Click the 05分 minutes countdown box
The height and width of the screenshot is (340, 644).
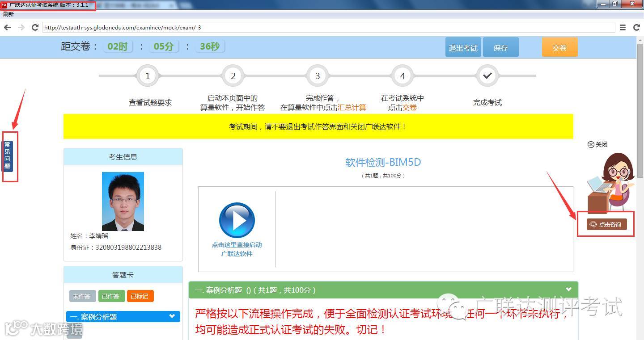[x=164, y=46]
